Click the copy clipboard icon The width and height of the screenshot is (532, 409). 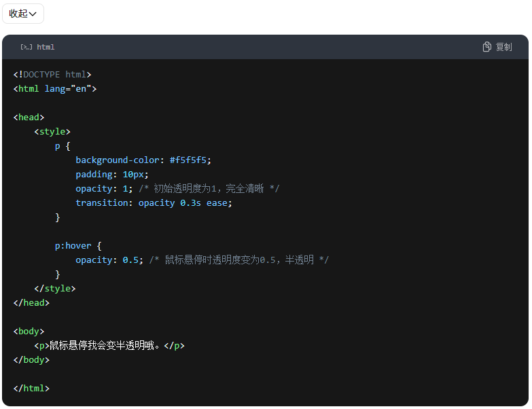(487, 47)
